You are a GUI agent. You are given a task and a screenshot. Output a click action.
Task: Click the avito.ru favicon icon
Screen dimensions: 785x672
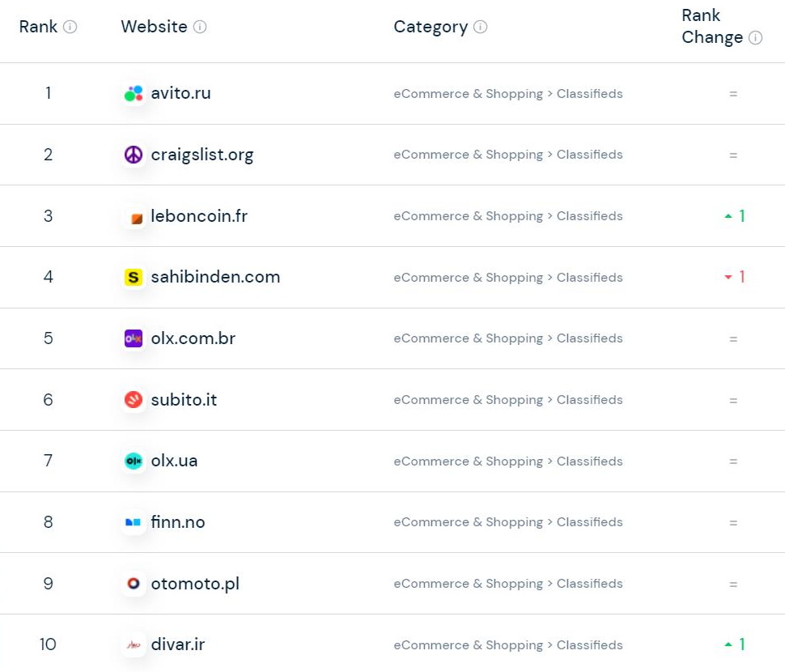coord(134,94)
